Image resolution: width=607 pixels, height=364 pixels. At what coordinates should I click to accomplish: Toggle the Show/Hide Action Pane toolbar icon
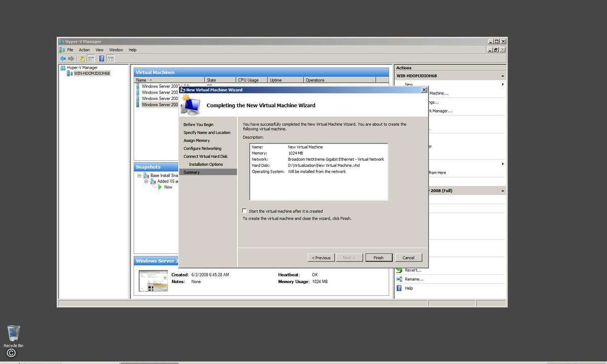(x=110, y=59)
